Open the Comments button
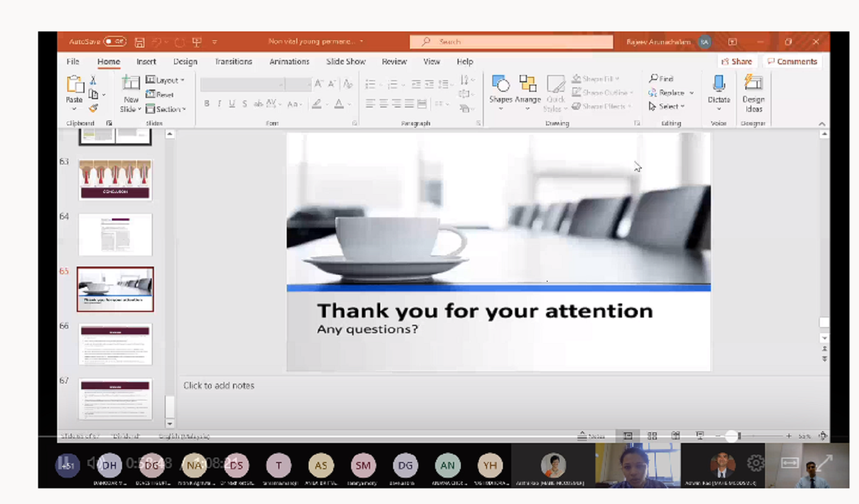 coord(792,62)
